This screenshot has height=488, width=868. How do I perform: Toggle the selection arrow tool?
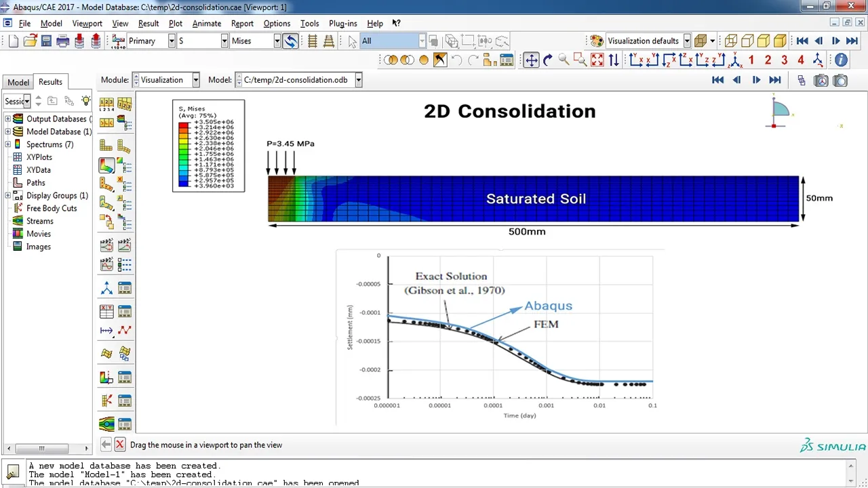click(x=353, y=41)
